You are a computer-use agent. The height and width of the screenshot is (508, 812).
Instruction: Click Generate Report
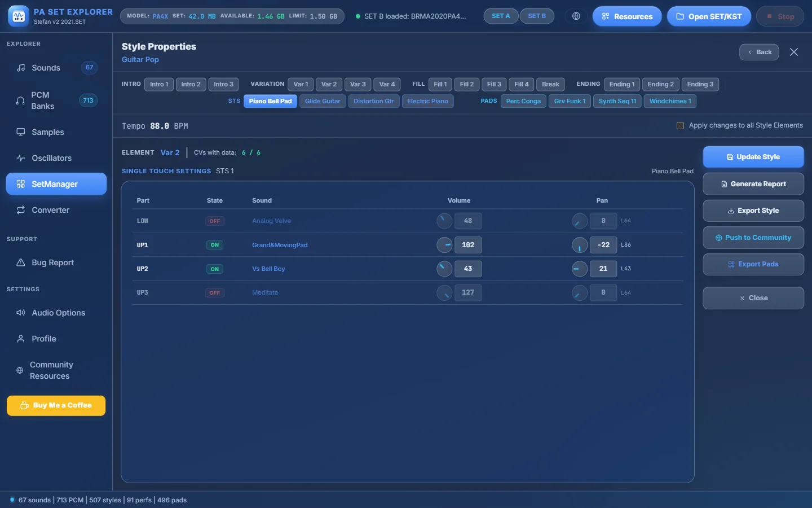[x=753, y=184]
